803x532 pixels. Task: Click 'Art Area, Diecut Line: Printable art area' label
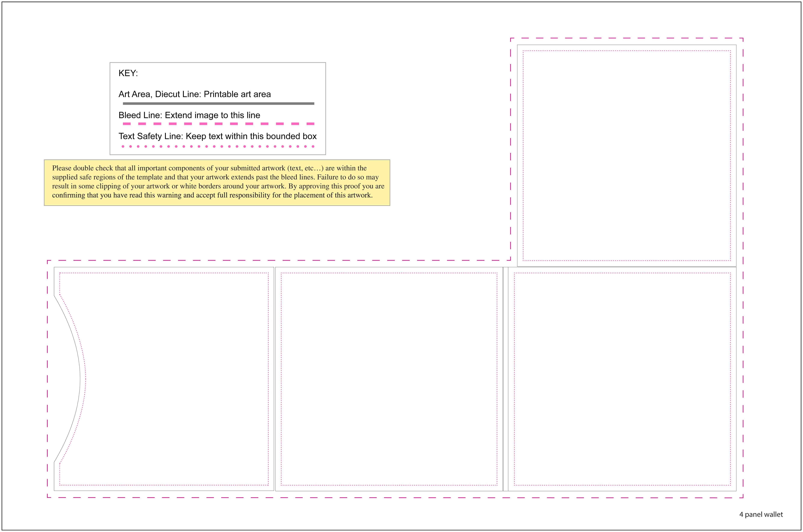pos(195,94)
